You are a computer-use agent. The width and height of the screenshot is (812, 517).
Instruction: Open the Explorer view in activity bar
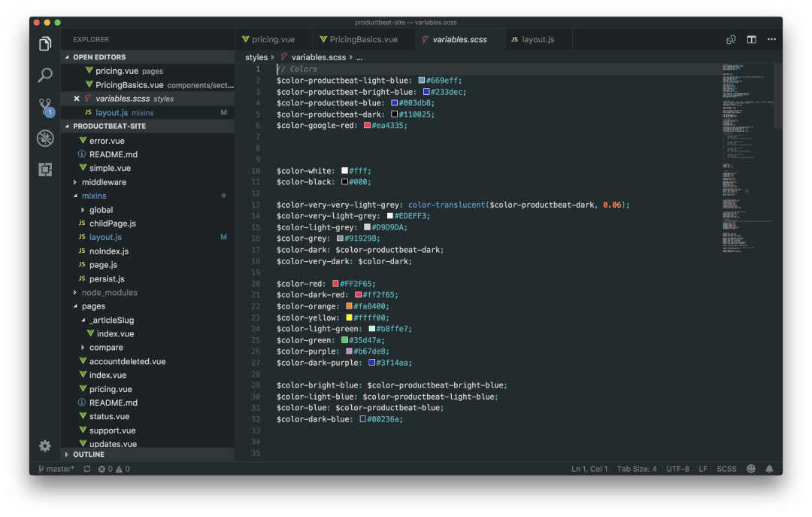pyautogui.click(x=45, y=44)
